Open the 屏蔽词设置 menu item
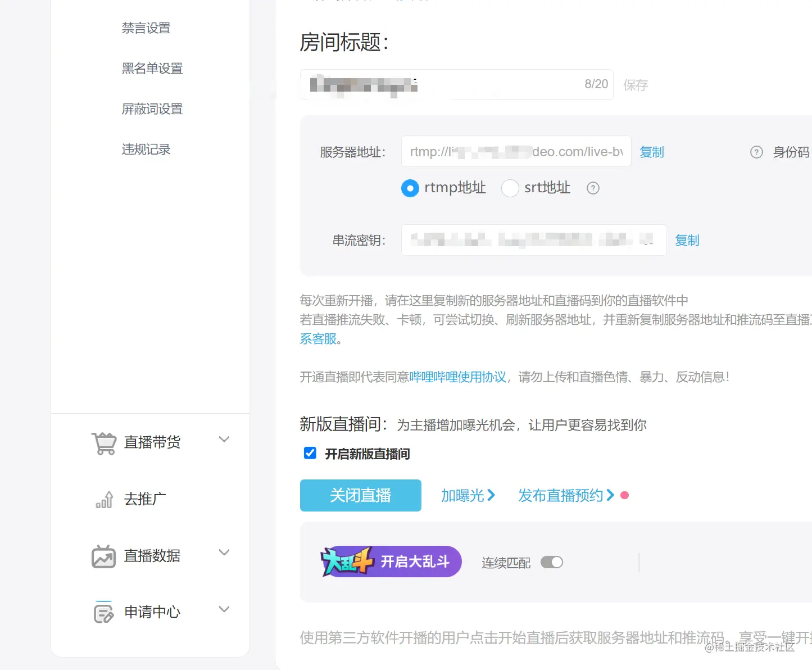The width and height of the screenshot is (812, 670). (x=152, y=109)
